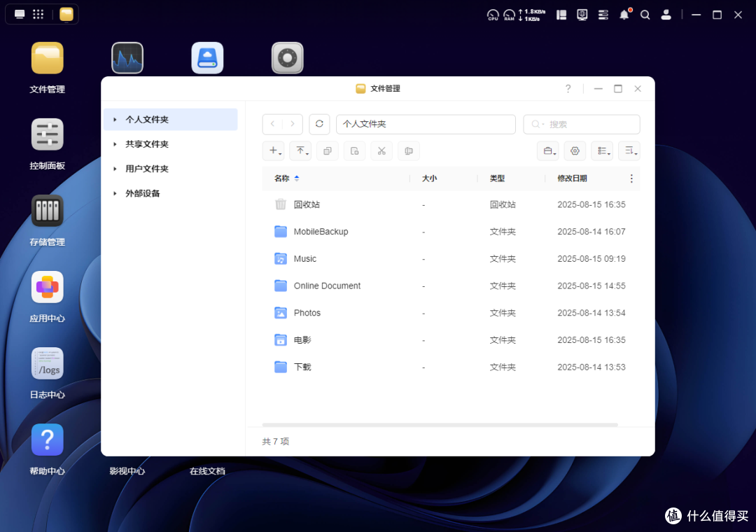Open the 控制面板 desktop icon
This screenshot has height=532, width=756.
(x=48, y=134)
